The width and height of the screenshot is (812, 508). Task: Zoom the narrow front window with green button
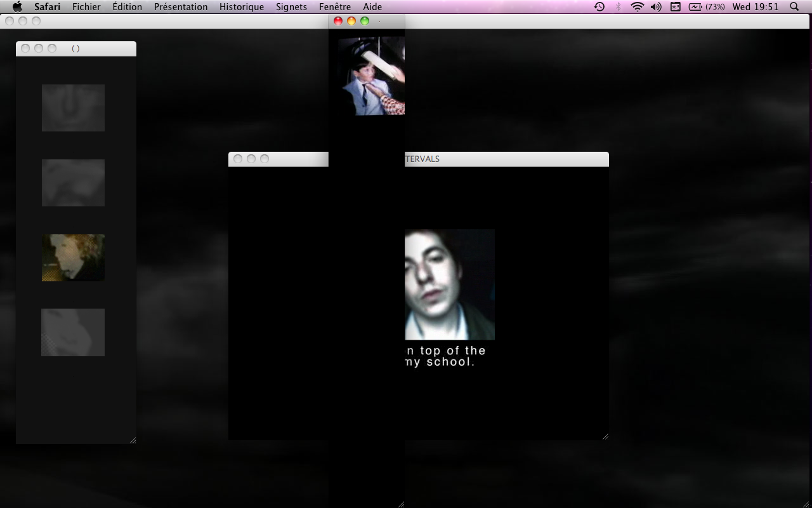365,21
